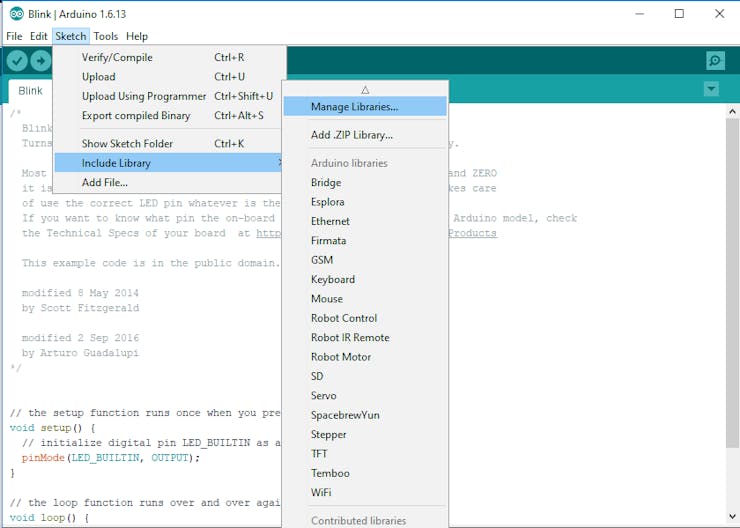Click the editor scrollbar up arrow
The image size is (740, 528).
[x=732, y=112]
